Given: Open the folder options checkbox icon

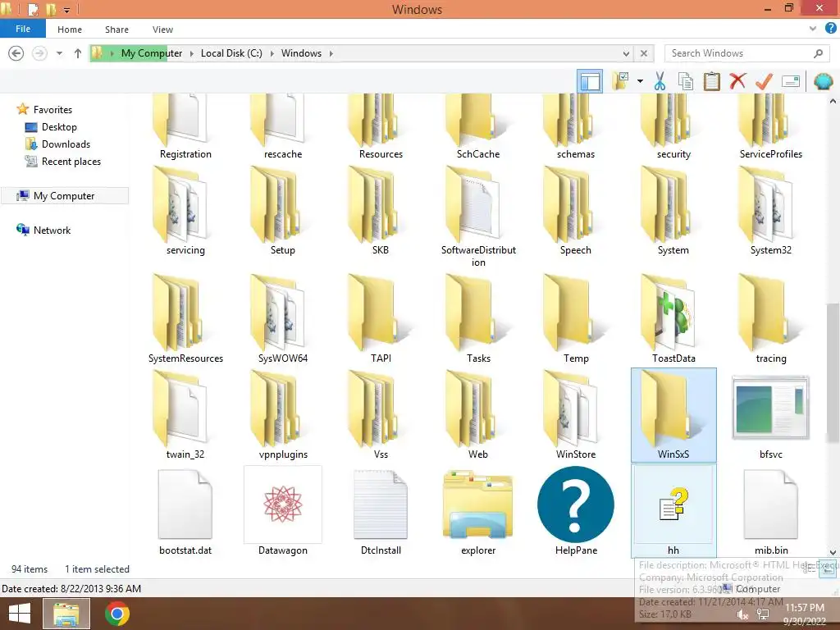Looking at the screenshot, I should pos(621,81).
